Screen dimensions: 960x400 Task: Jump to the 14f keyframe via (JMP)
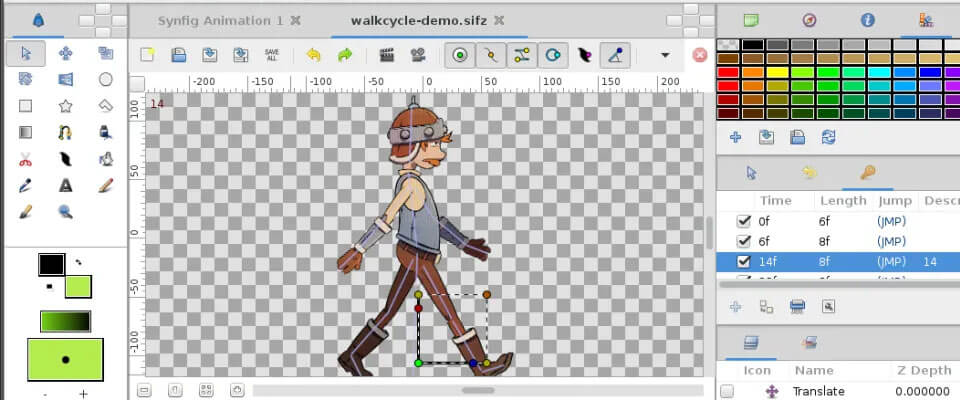pos(891,262)
